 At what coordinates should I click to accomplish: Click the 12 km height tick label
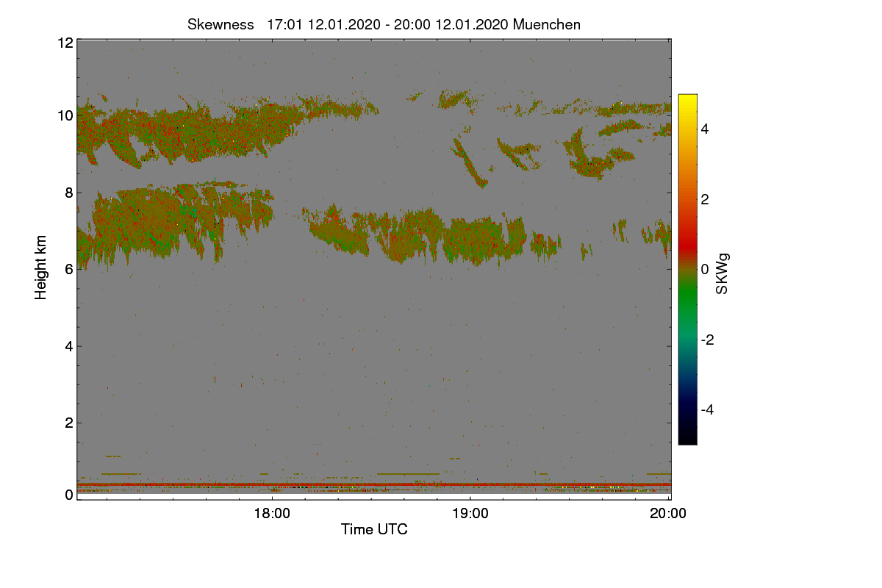(x=65, y=43)
